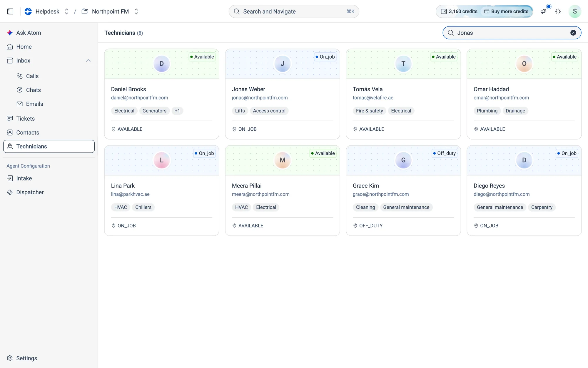The width and height of the screenshot is (588, 368).
Task: Click Lina Park avatar L
Action: [x=161, y=160]
